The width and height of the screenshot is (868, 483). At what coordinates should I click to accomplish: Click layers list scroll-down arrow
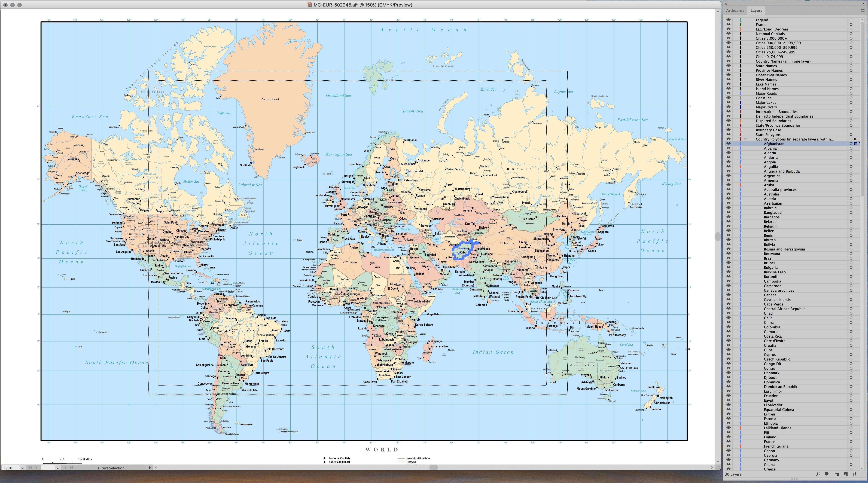(862, 468)
